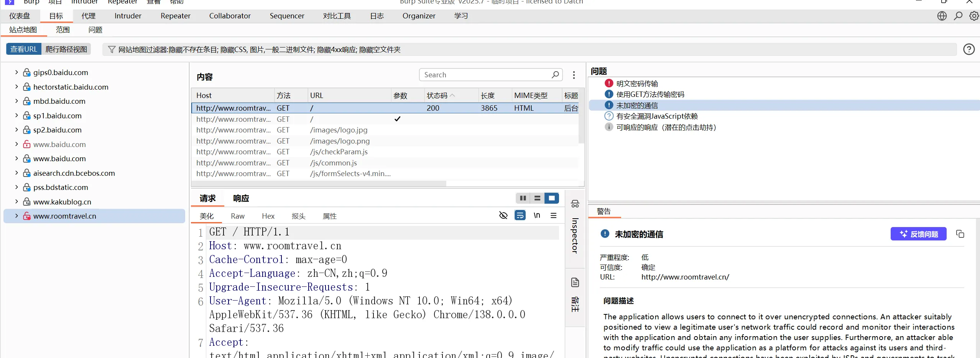
Task: Toggle hidden characters eye icon
Action: [503, 216]
